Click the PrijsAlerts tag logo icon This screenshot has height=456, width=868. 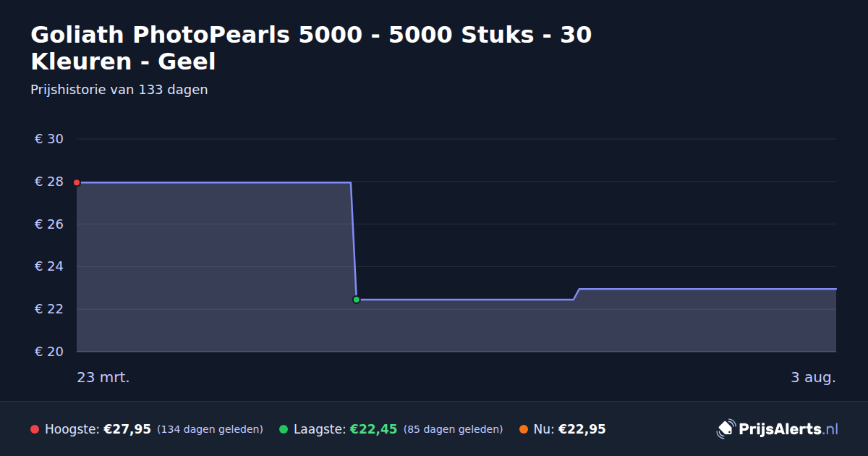(x=726, y=429)
